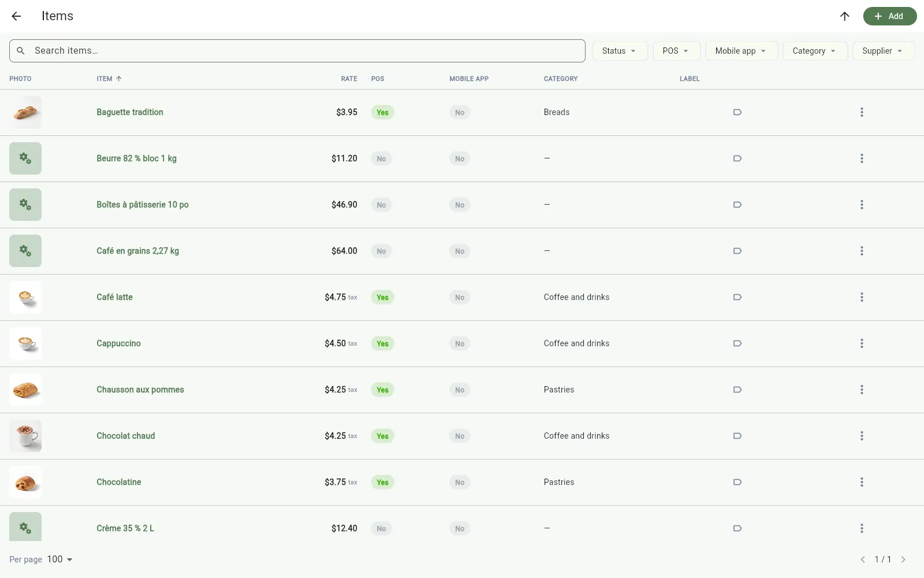Open the Cappuccino item
The image size is (924, 578).
pos(118,343)
